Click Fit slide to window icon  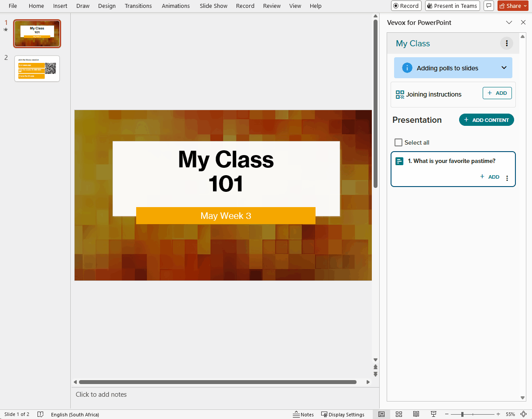(x=524, y=414)
